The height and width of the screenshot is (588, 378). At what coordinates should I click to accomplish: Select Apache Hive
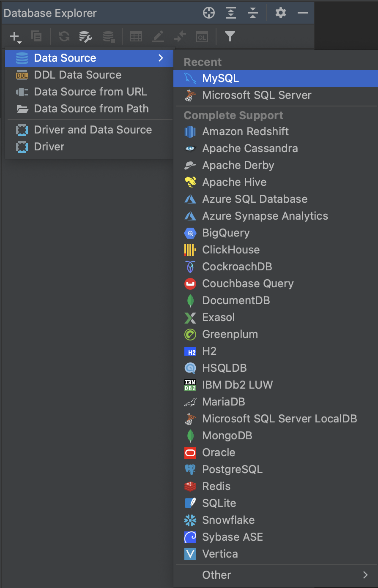pos(276,182)
